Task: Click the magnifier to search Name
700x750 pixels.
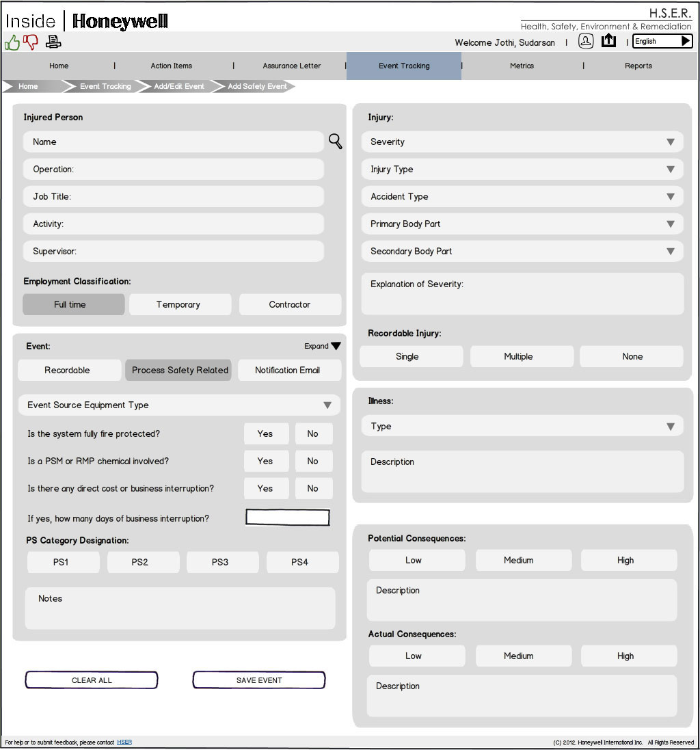Action: point(336,142)
